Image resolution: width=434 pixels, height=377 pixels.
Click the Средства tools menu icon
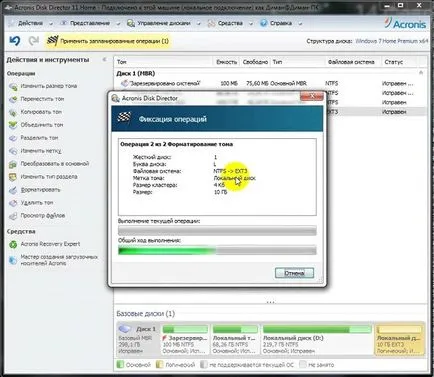211,23
